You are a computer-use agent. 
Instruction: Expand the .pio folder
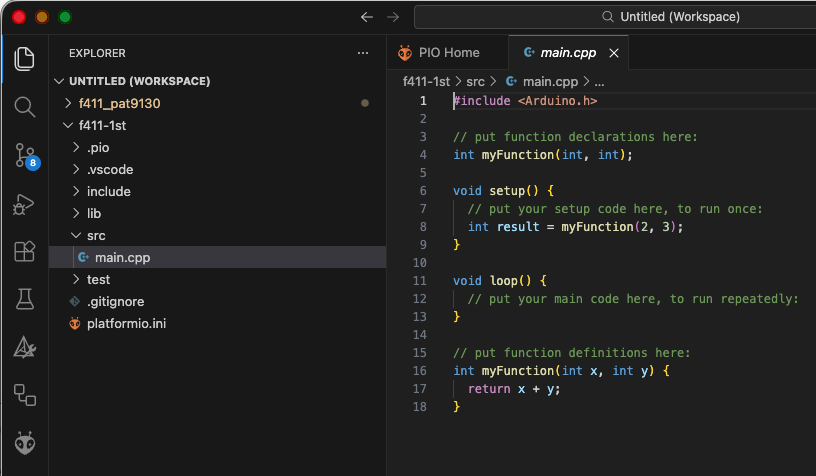click(97, 147)
